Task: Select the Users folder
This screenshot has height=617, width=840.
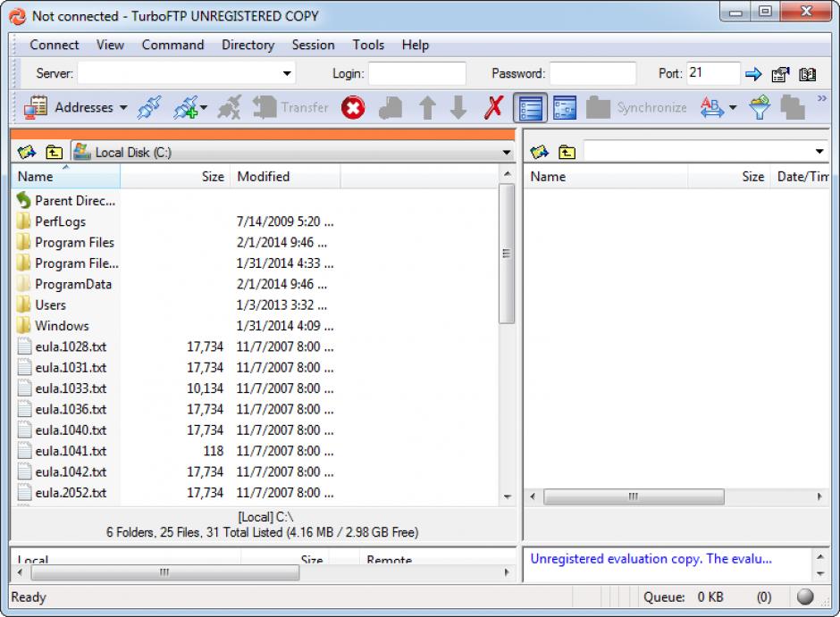Action: 42,305
